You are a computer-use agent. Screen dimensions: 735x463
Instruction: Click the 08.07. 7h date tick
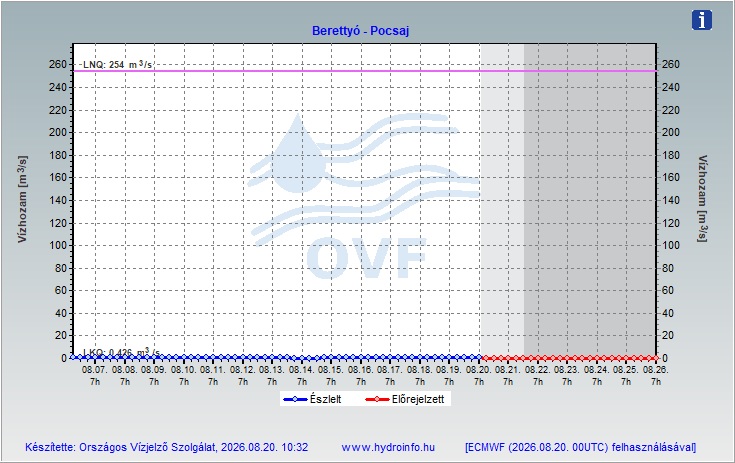(x=95, y=375)
